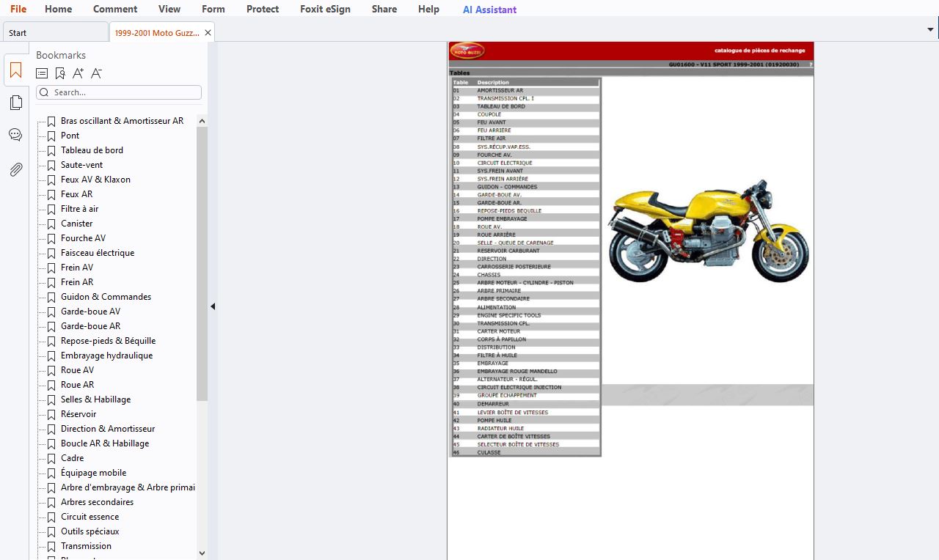Viewport: 939px width, 560px height.
Task: Open the document tab list dropdown arrow
Action: click(x=930, y=30)
